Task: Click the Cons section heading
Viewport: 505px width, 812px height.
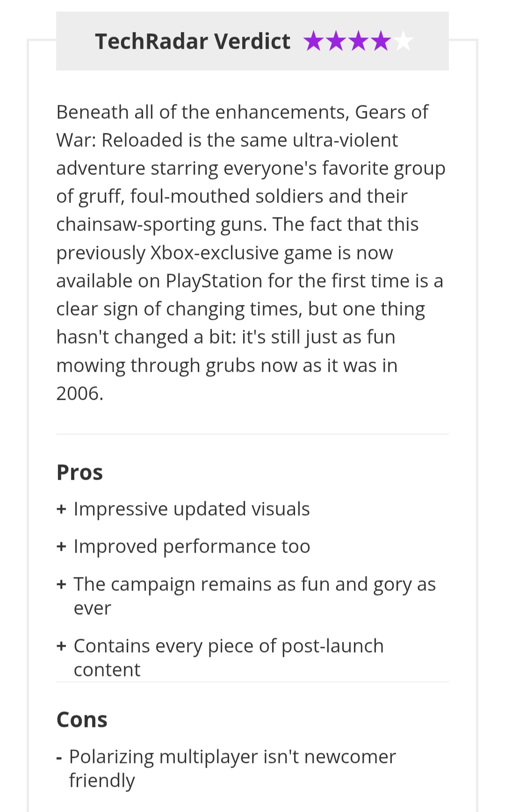Action: tap(82, 719)
